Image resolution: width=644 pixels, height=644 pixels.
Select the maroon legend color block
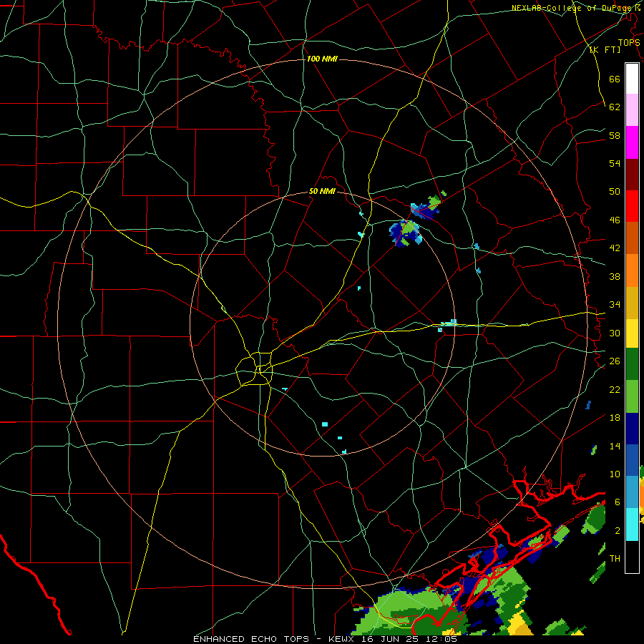[632, 175]
